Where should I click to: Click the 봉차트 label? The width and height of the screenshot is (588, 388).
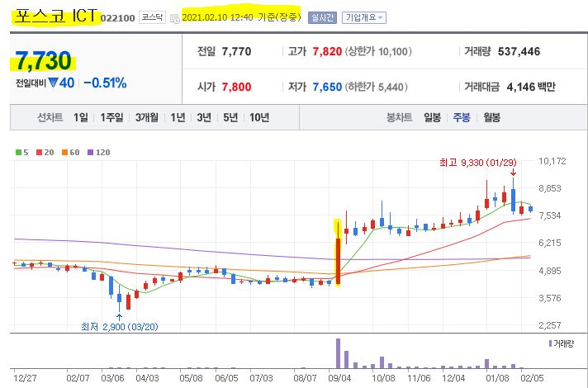[x=400, y=118]
